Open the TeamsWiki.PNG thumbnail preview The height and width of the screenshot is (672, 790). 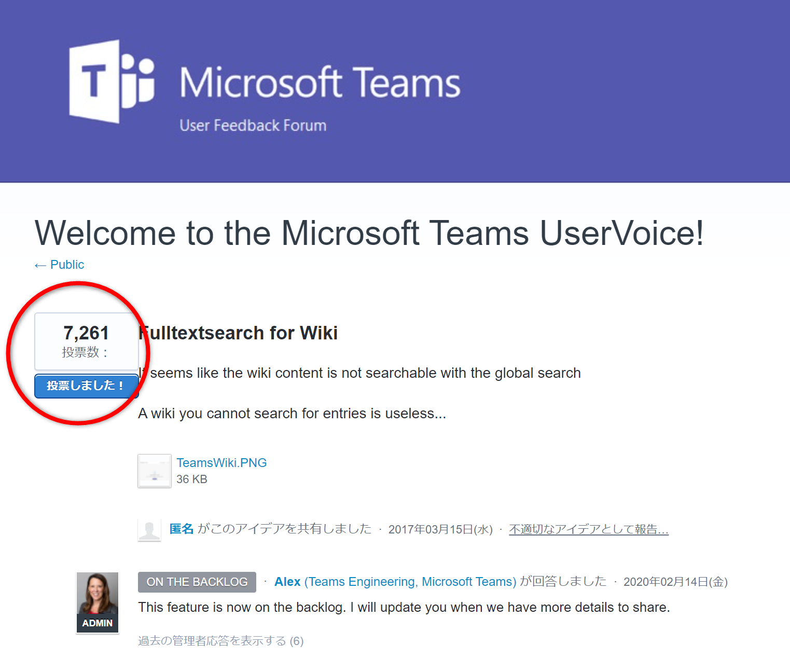point(155,471)
